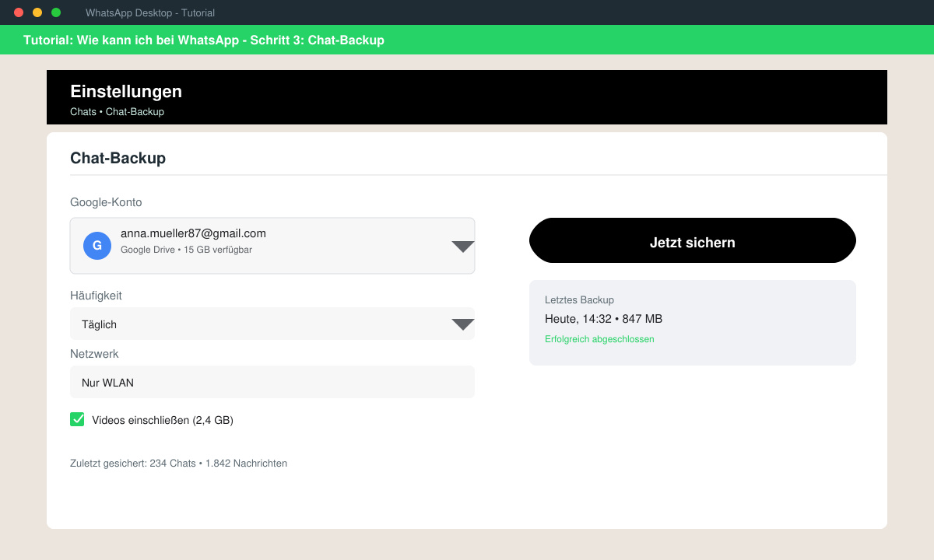Click the Einstellungen header title
Screen dimensions: 934x560
pyautogui.click(x=126, y=91)
